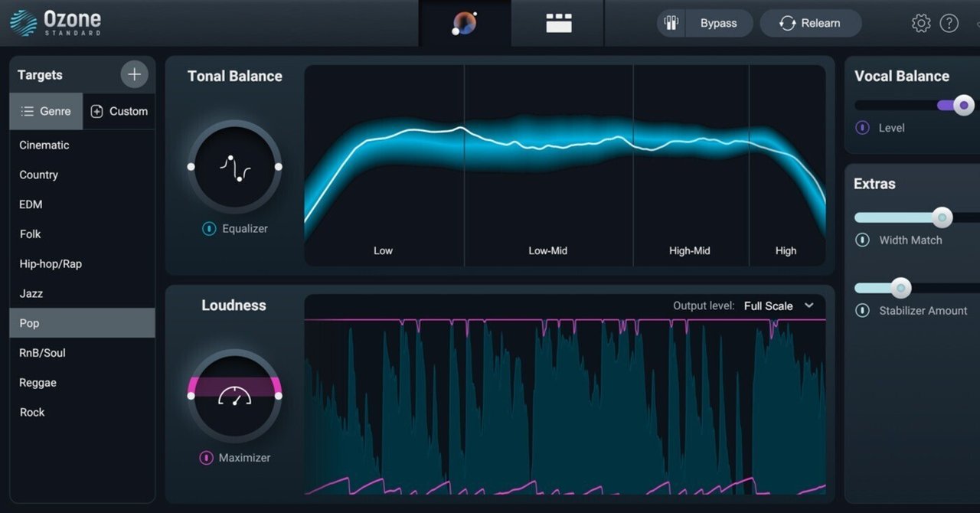
Task: Open the Output level Full Scale dropdown
Action: click(x=779, y=306)
